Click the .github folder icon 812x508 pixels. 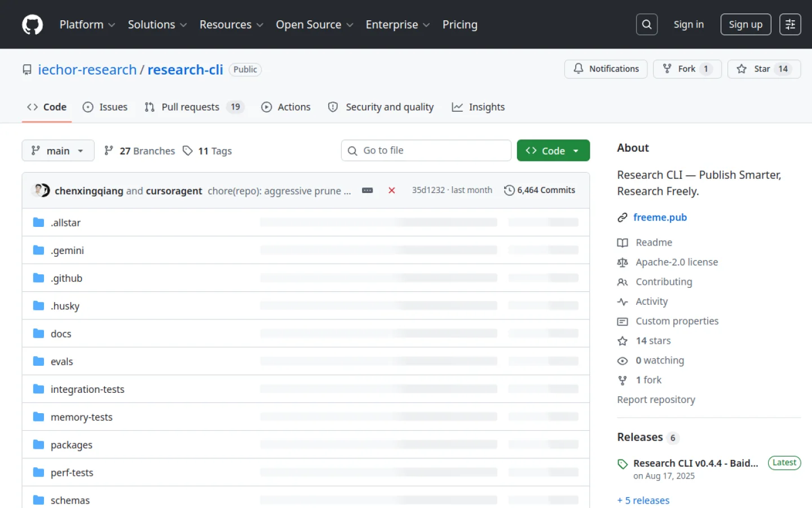tap(38, 278)
